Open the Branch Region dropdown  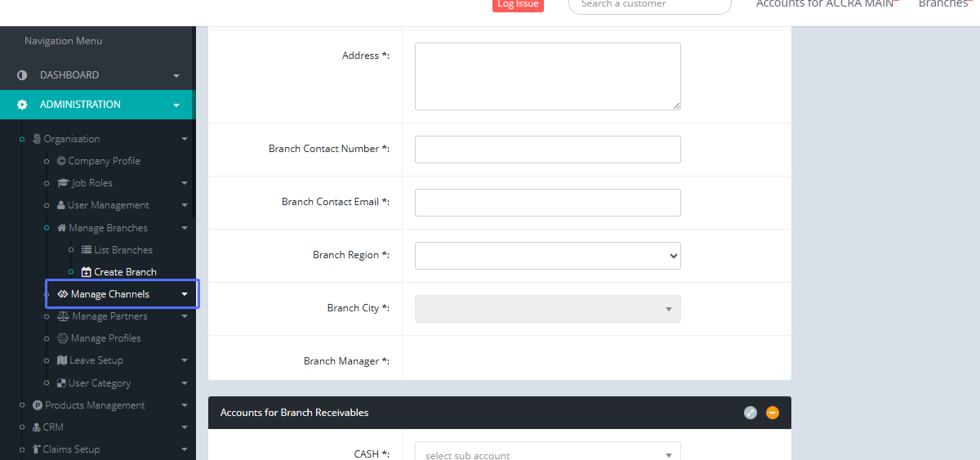tap(547, 256)
